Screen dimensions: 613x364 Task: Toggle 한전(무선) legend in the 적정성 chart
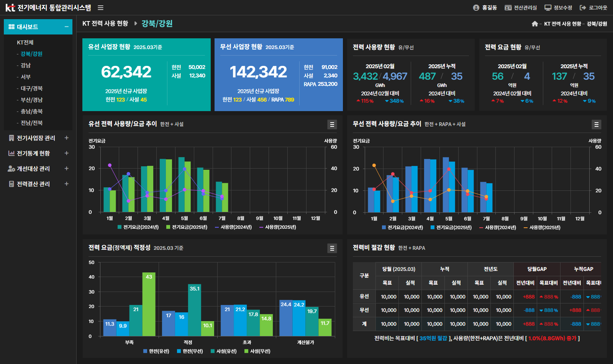(x=190, y=351)
